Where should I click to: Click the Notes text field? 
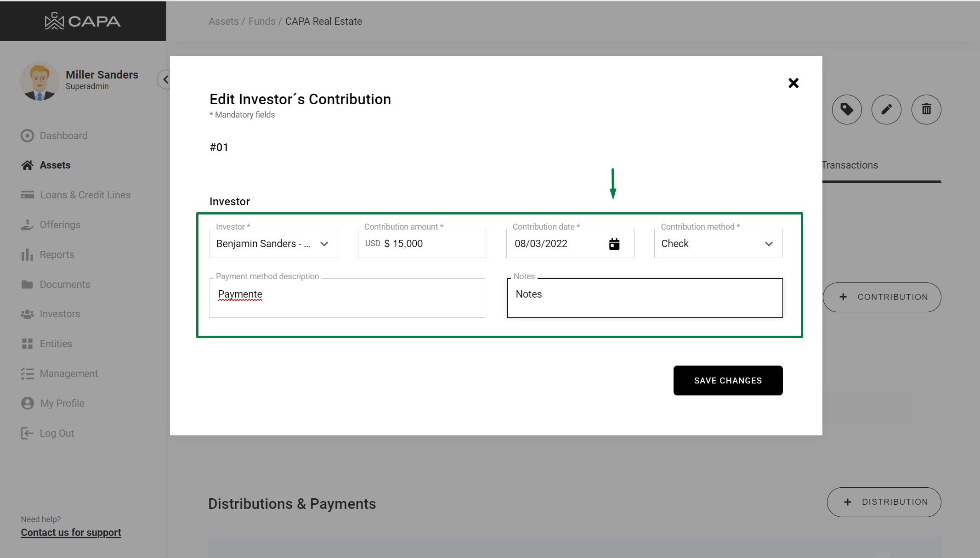click(x=644, y=298)
